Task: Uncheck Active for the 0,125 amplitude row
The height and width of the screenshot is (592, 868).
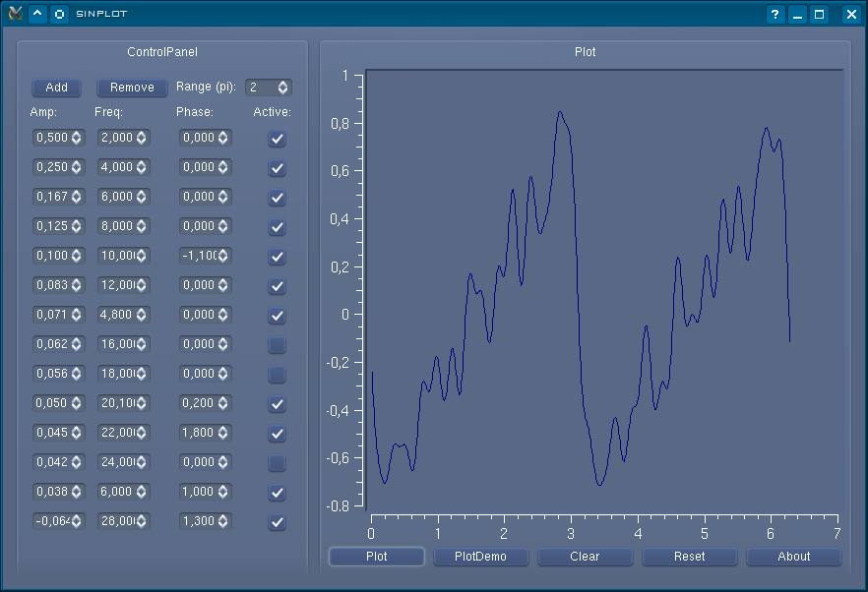Action: [277, 226]
